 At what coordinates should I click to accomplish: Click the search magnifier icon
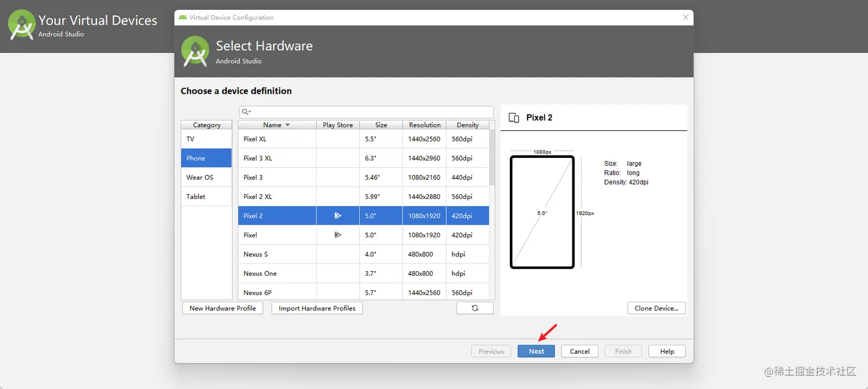[x=246, y=111]
